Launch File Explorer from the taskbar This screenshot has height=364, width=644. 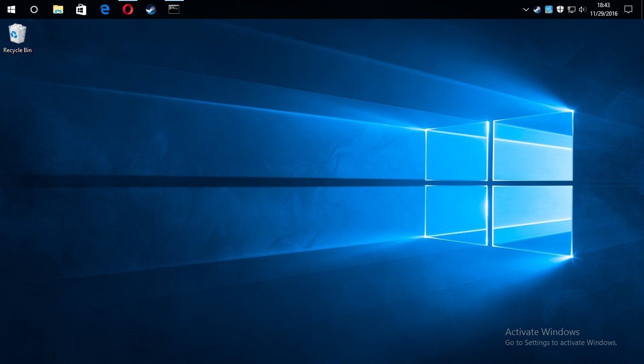pos(58,9)
